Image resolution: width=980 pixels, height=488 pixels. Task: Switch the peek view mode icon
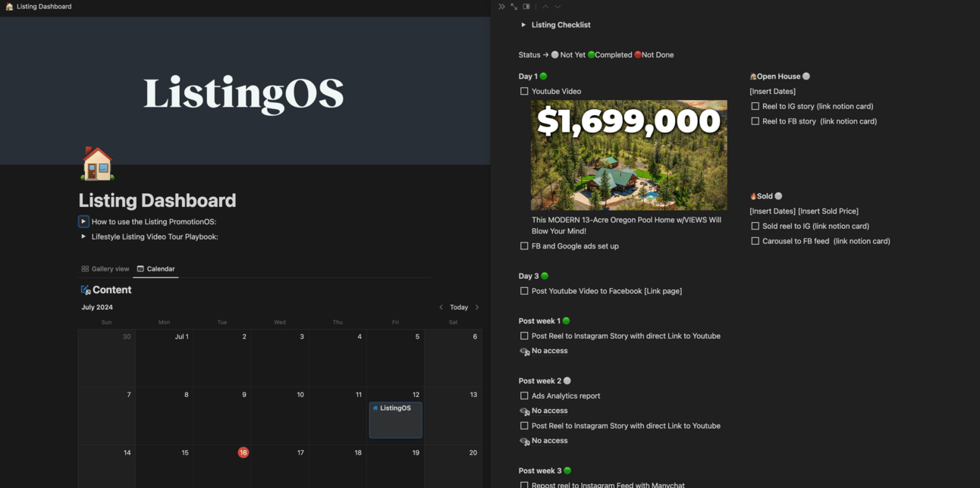526,7
